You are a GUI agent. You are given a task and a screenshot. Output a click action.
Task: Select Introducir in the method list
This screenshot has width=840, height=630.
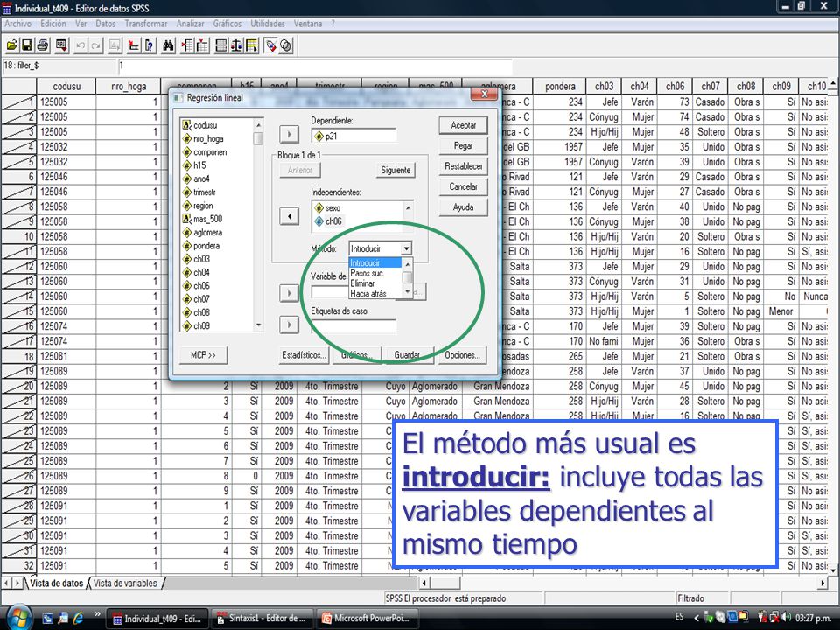point(375,263)
